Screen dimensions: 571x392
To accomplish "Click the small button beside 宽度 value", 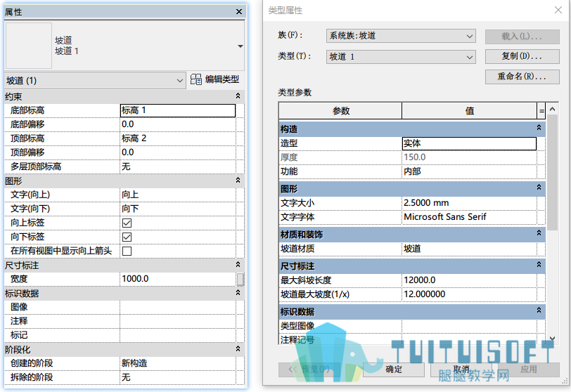I will [x=240, y=280].
